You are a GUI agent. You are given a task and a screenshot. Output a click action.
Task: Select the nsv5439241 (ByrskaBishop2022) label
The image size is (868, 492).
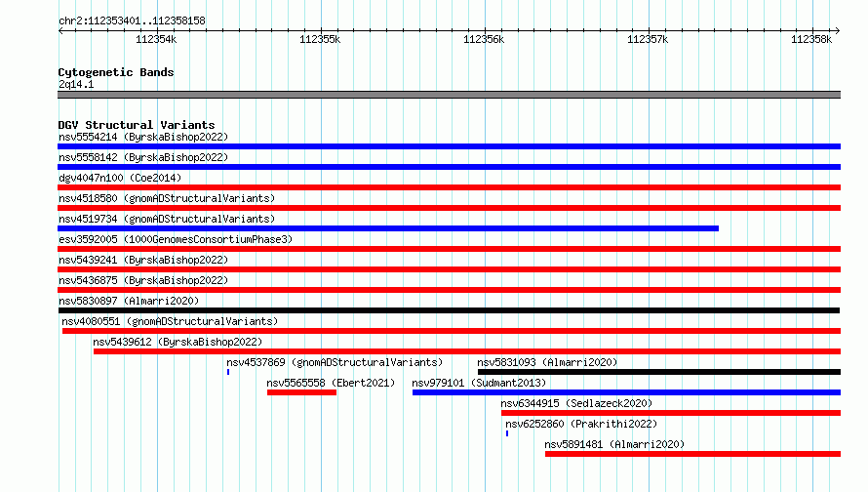143,260
